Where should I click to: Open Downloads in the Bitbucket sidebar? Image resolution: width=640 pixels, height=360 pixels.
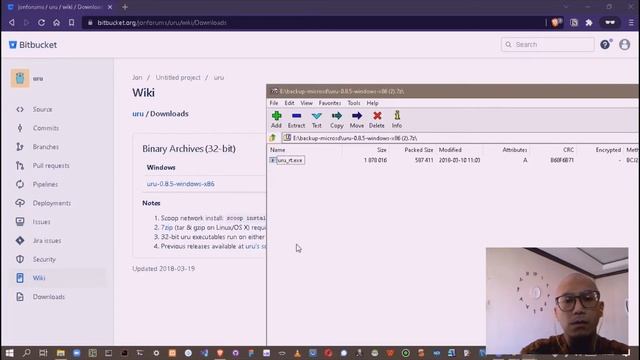tap(49, 297)
